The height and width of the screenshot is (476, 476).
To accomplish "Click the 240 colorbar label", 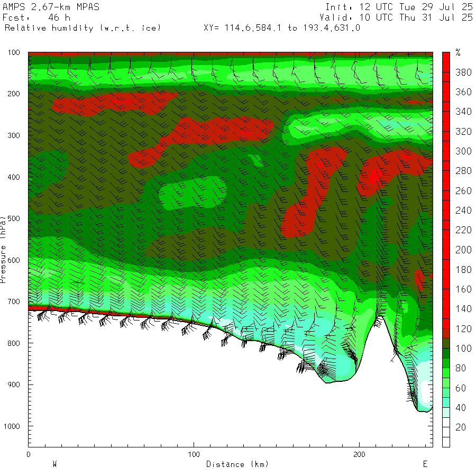I will tap(463, 210).
